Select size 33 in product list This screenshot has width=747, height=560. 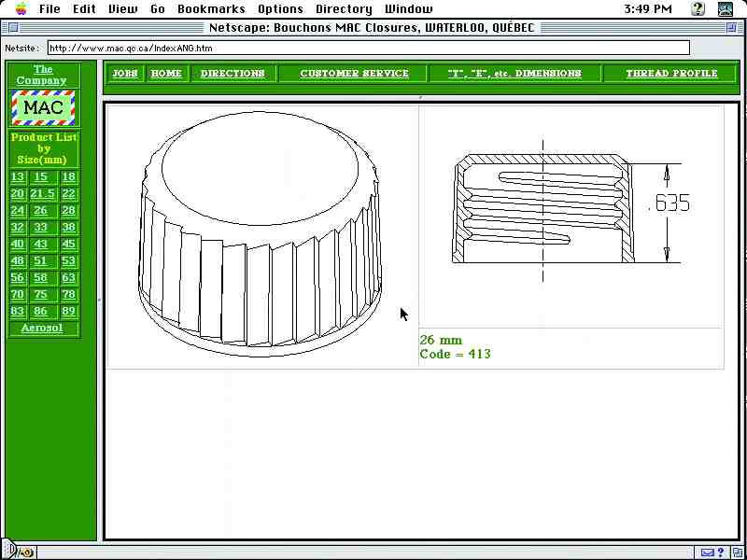tap(41, 227)
